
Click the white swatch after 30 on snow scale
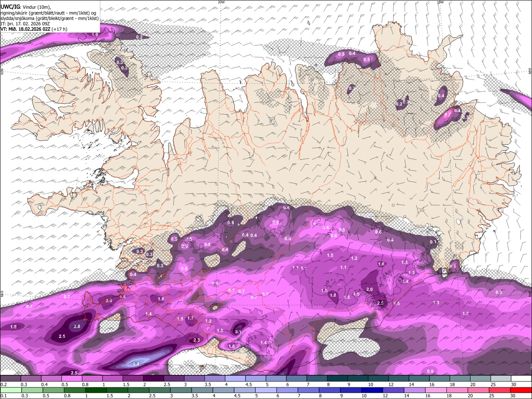[x=521, y=379]
